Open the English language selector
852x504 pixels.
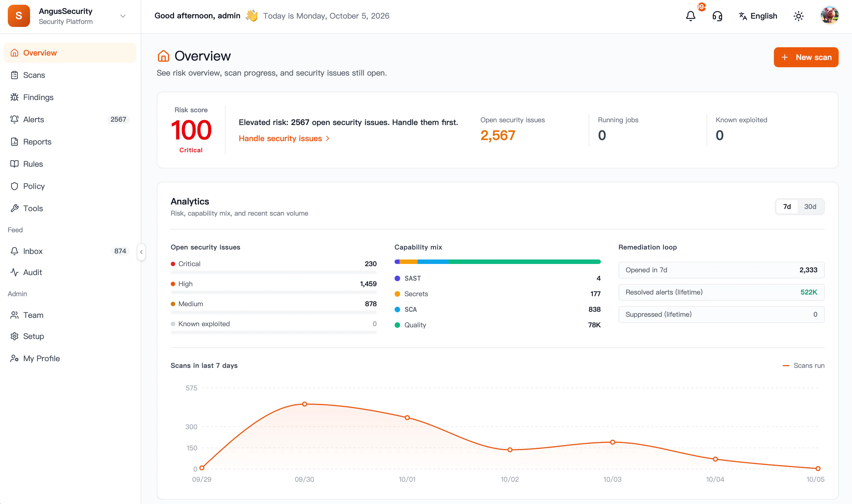tap(758, 16)
